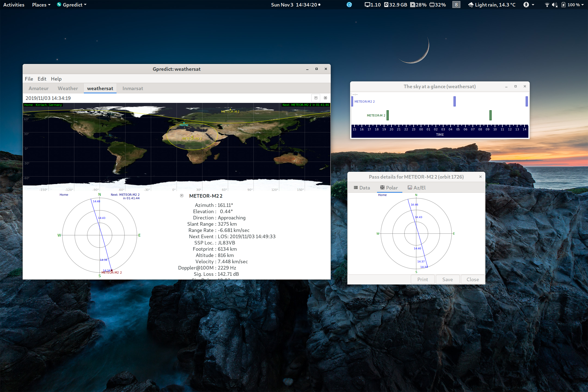Click the system load monitor indicator 1.10
This screenshot has width=588, height=392.
pos(373,5)
